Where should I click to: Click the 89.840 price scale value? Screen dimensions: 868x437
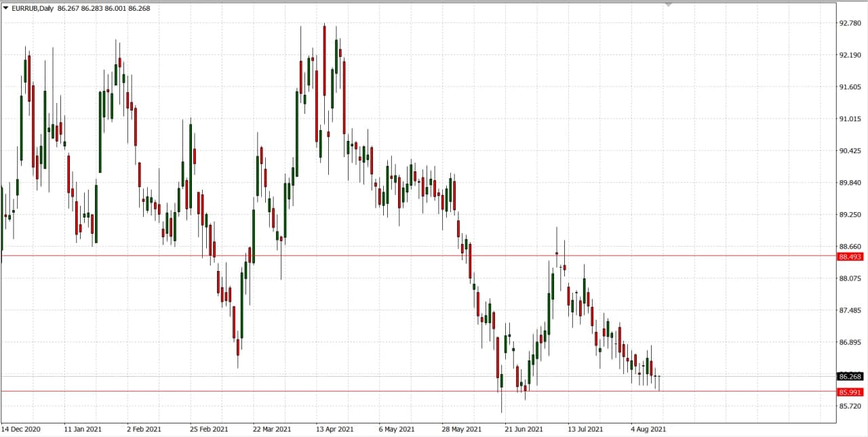tap(850, 182)
